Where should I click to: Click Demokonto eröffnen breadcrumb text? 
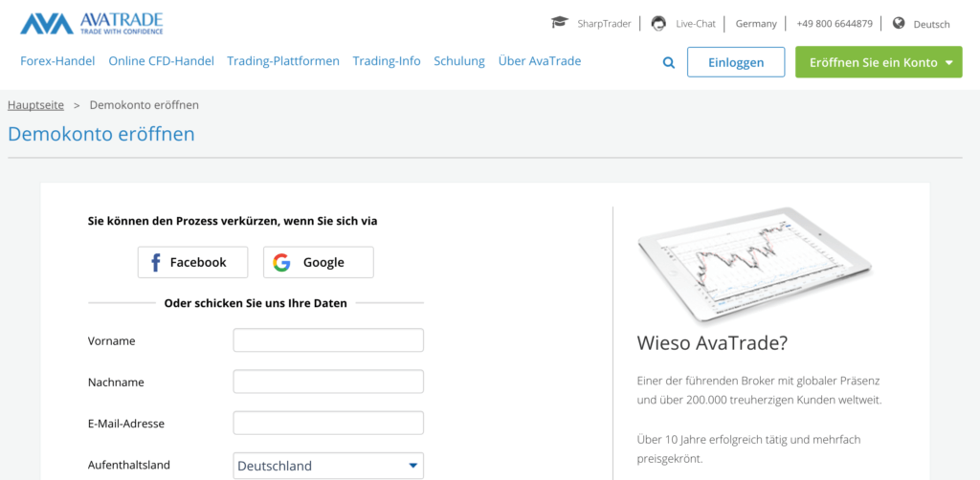(145, 105)
